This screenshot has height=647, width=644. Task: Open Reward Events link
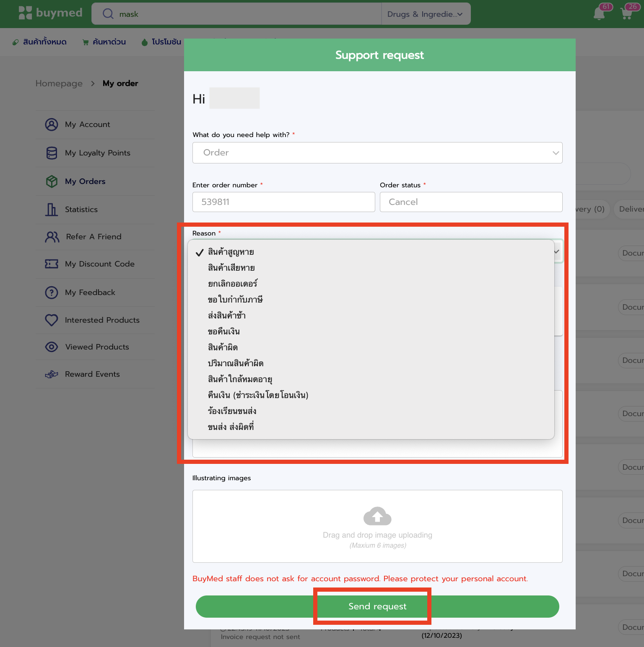tap(92, 374)
